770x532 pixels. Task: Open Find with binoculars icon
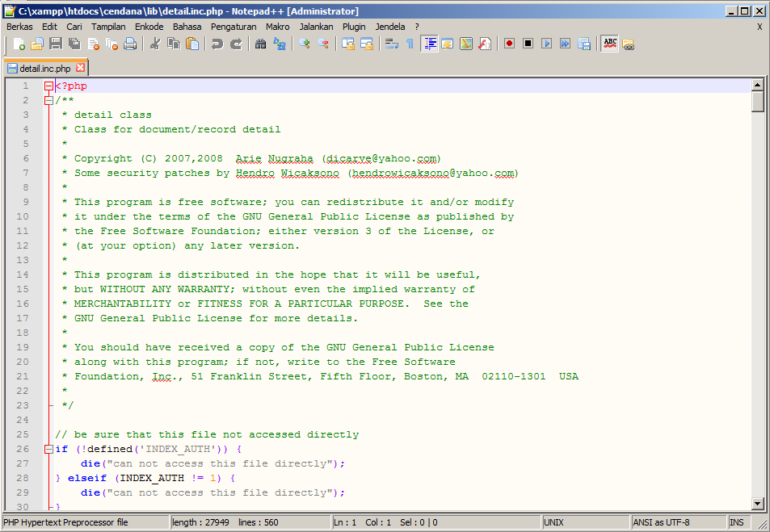coord(261,44)
